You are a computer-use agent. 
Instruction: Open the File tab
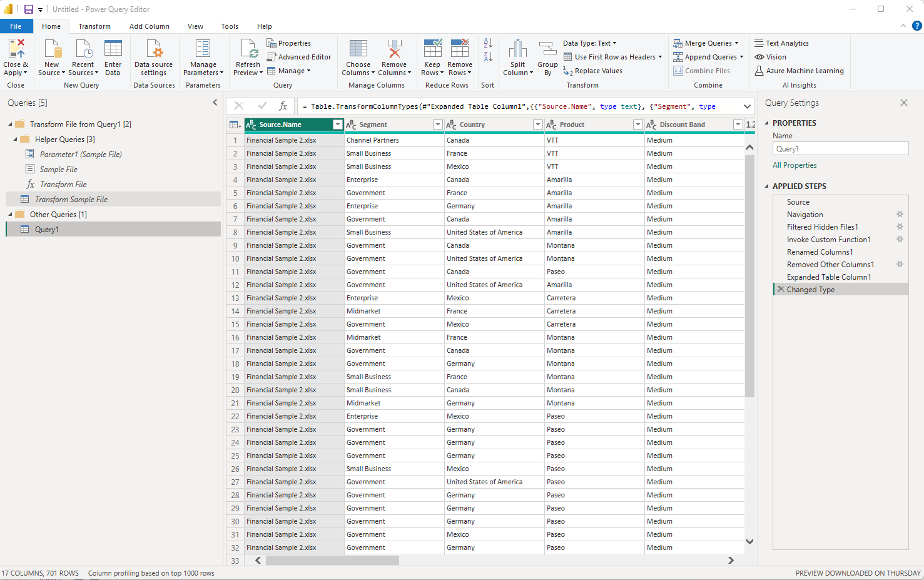[x=16, y=26]
